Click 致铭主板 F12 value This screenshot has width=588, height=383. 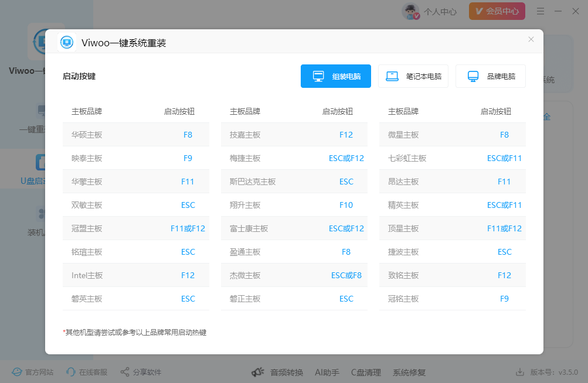click(x=504, y=275)
